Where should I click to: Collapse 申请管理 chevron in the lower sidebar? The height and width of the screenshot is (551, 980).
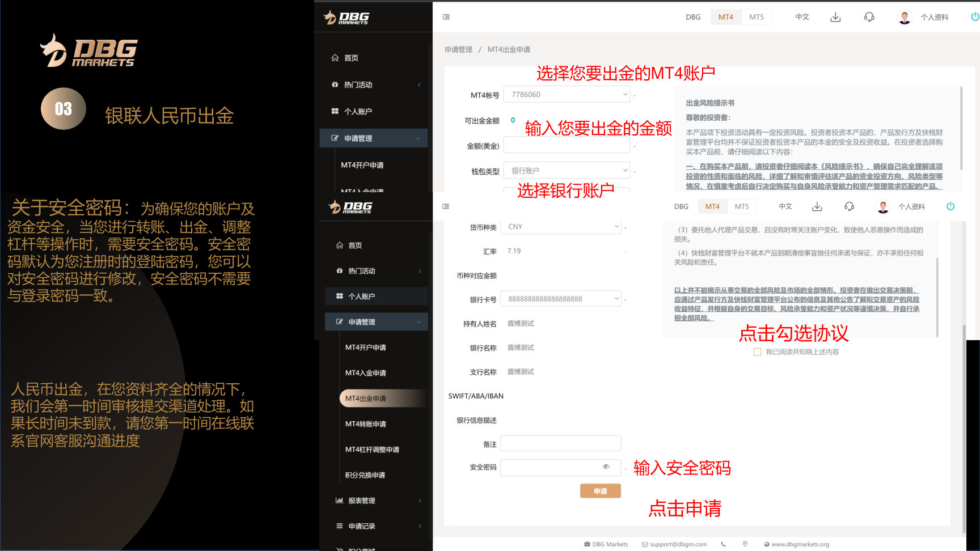click(419, 322)
